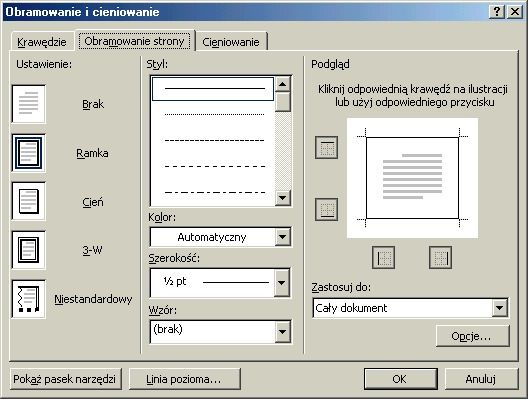528x399 pixels.
Task: Select the Ramka box border setting icon
Action: (29, 153)
